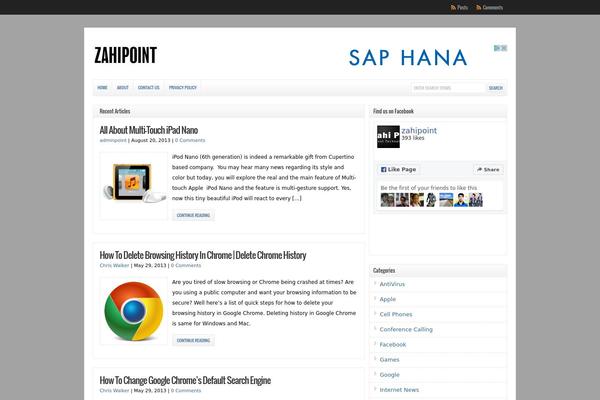The image size is (600, 400).
Task: Open the SAP HANA banner ad
Action: pyautogui.click(x=408, y=57)
